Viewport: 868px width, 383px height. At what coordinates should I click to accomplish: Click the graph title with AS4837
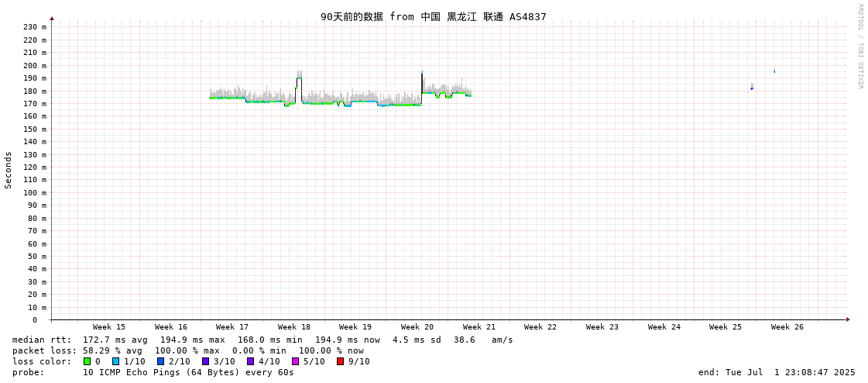click(434, 16)
